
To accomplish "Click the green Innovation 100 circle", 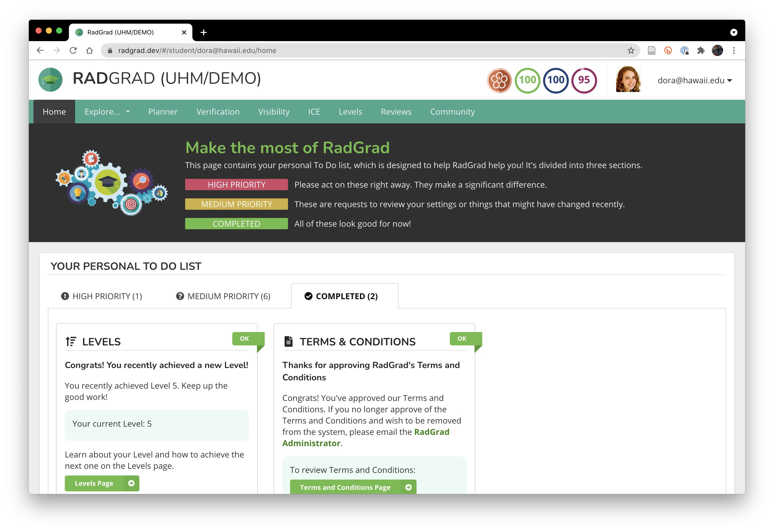I will click(x=527, y=80).
